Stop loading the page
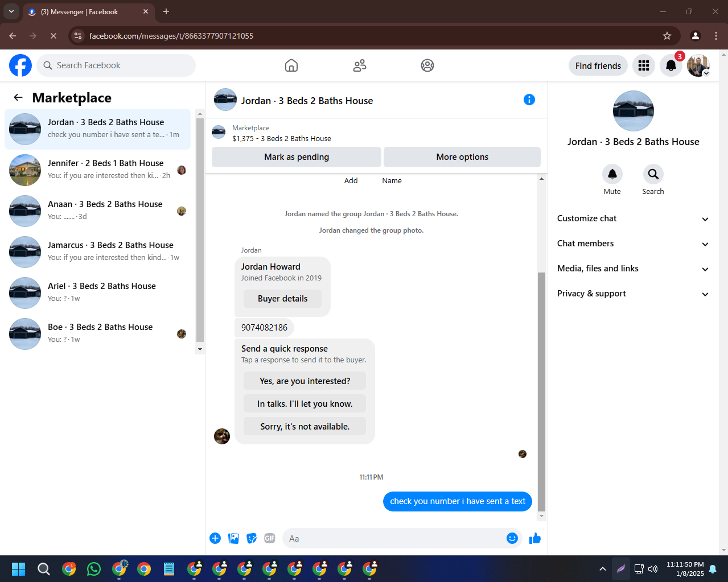 click(x=53, y=36)
